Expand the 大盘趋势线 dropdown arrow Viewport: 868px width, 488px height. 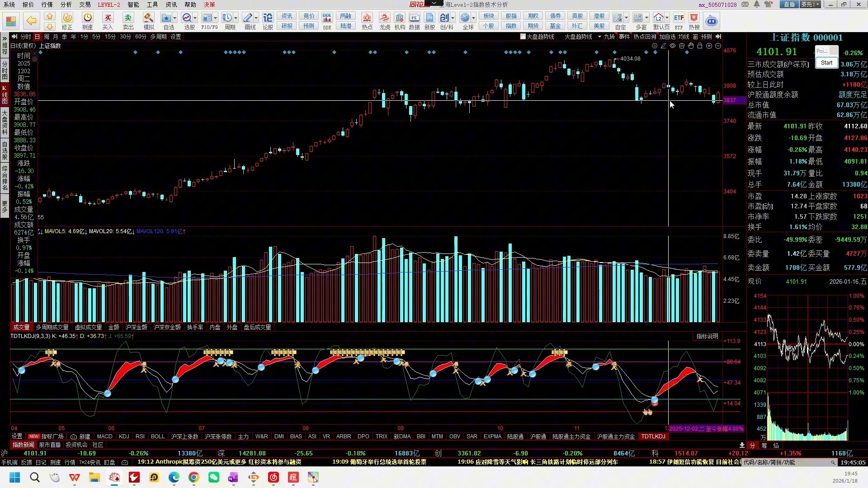tap(599, 37)
